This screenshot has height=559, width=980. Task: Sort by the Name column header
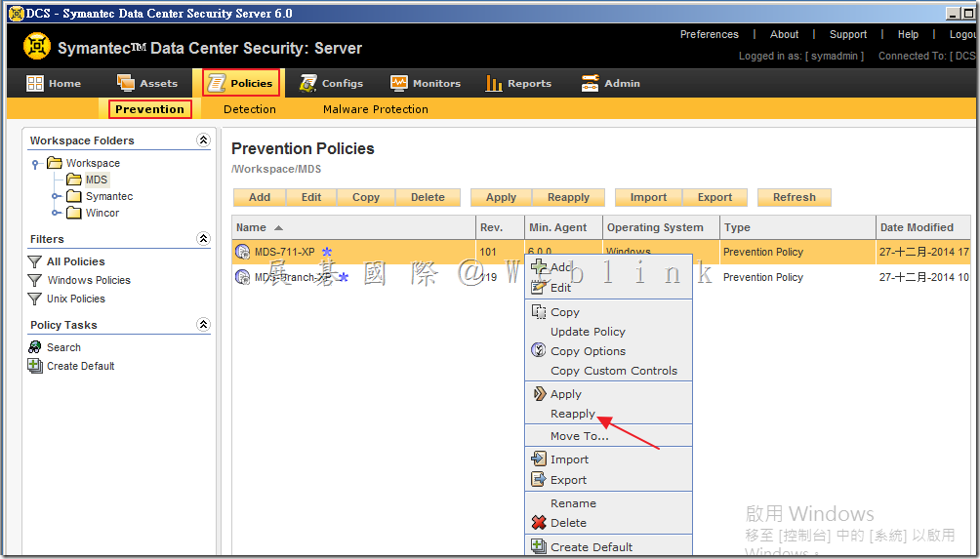353,227
